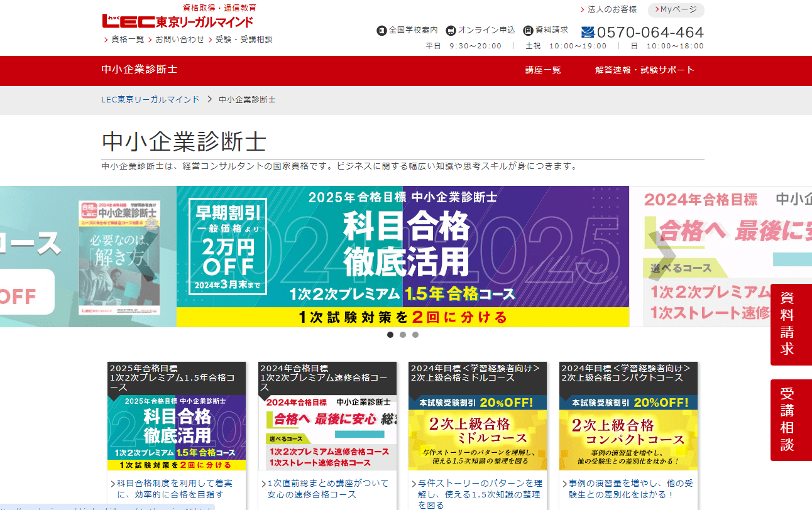Open 解答速報・試験サポート menu item
Viewport: 812px width, 510px height.
(x=645, y=70)
